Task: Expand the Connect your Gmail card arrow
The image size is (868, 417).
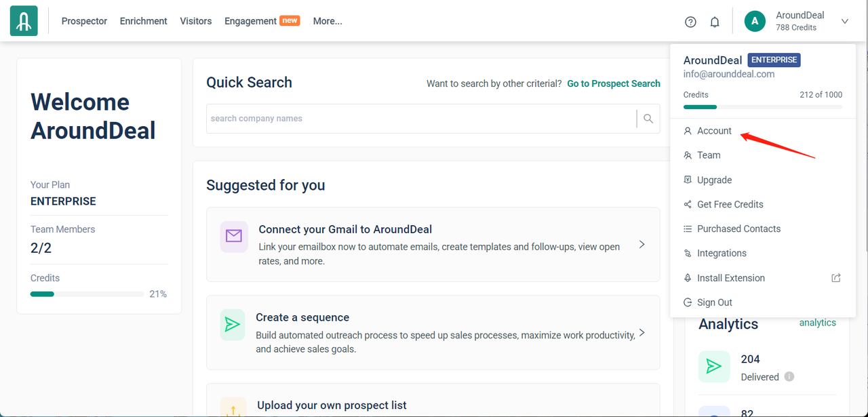Action: pos(642,244)
